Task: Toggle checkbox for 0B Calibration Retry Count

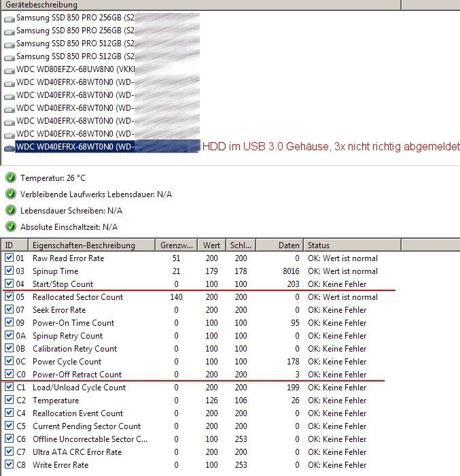Action: click(x=9, y=348)
